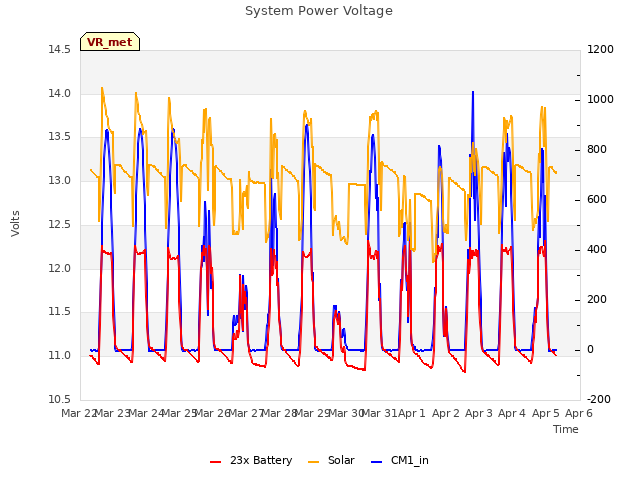
Task: Click the 10.5 left axis value
Action: point(60,399)
